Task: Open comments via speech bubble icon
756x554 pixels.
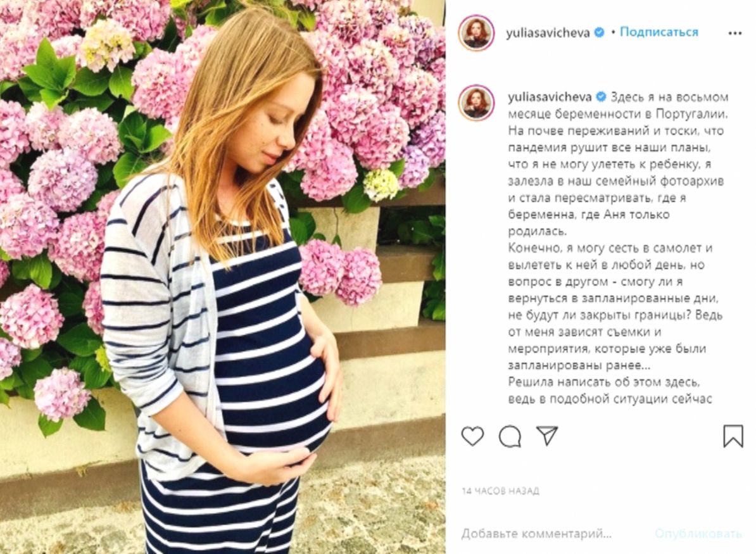Action: pyautogui.click(x=510, y=437)
